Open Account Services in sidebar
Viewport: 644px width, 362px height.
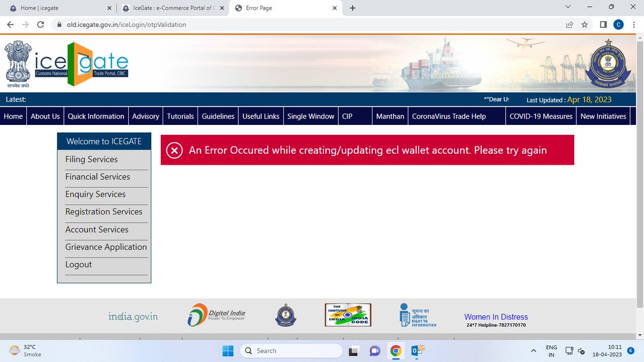click(x=97, y=230)
